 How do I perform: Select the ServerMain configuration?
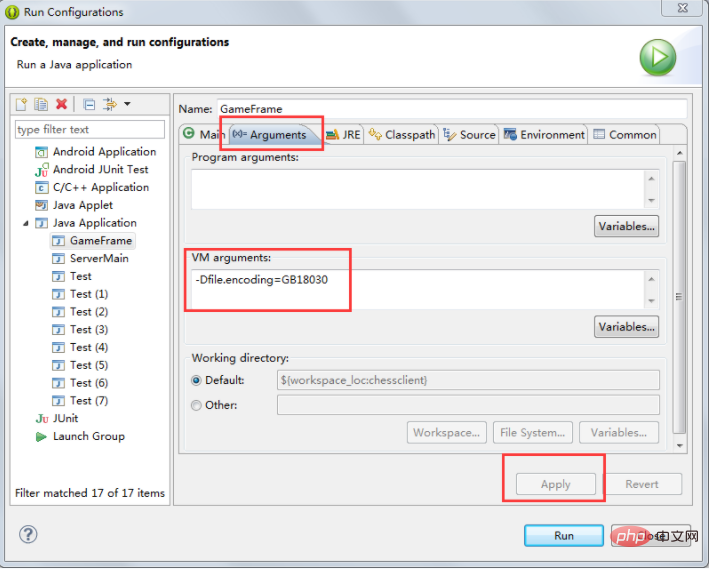pos(90,259)
